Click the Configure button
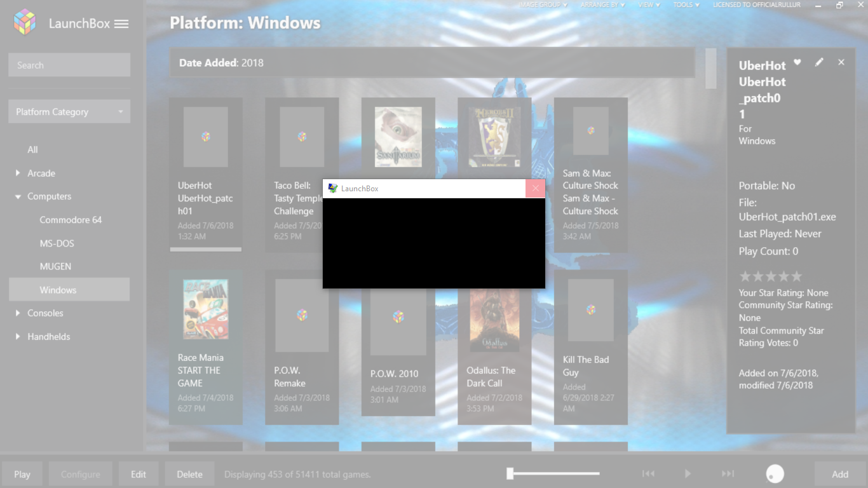 pyautogui.click(x=81, y=474)
